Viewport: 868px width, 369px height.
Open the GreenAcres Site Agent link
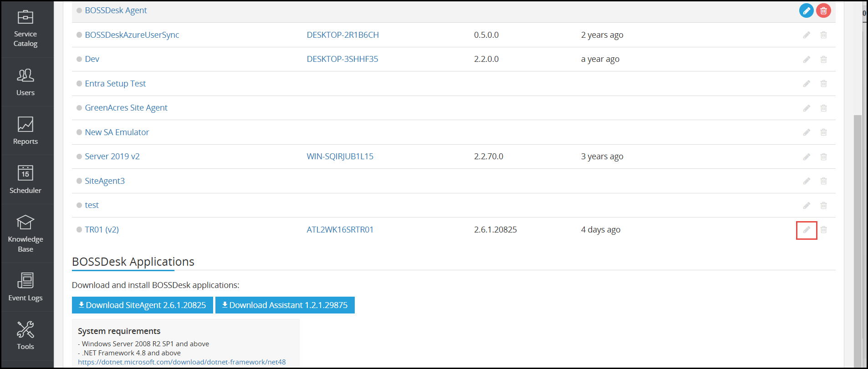[126, 108]
